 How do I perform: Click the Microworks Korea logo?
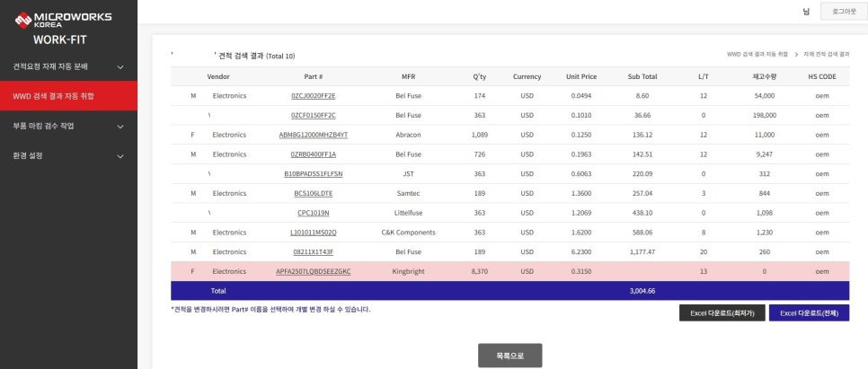(63, 20)
